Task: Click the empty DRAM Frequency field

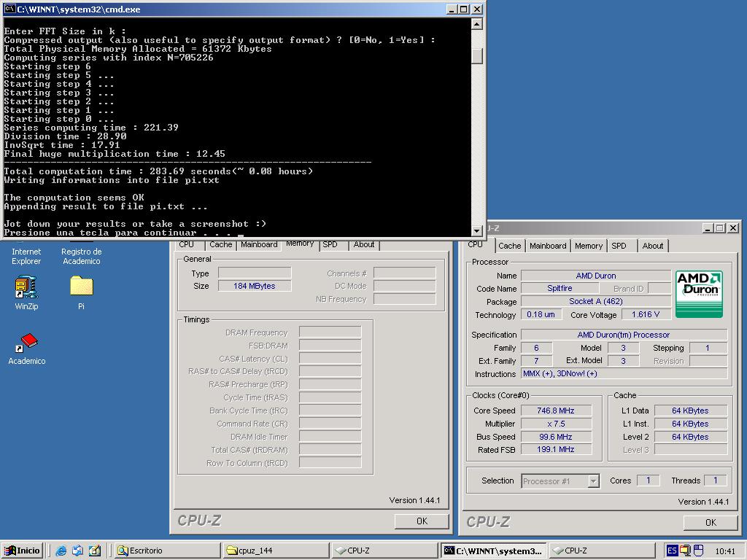Action: pyautogui.click(x=330, y=332)
